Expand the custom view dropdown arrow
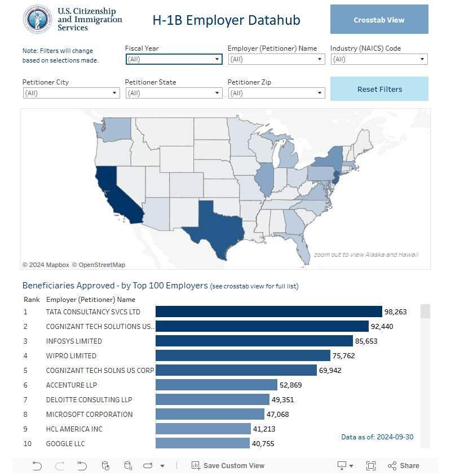 click(x=162, y=466)
